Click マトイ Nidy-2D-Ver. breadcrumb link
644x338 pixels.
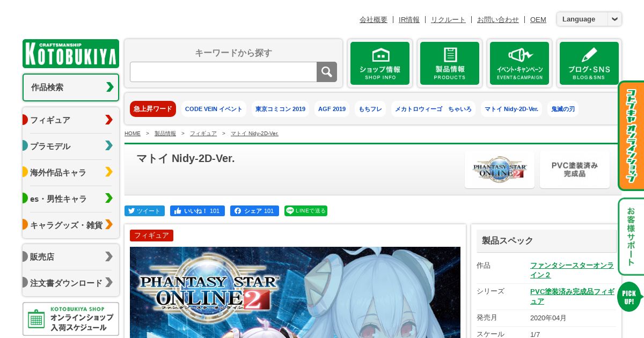pos(254,134)
